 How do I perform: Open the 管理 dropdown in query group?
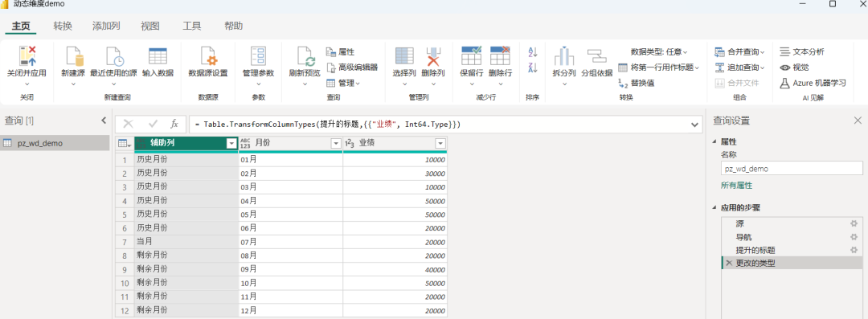coord(342,83)
